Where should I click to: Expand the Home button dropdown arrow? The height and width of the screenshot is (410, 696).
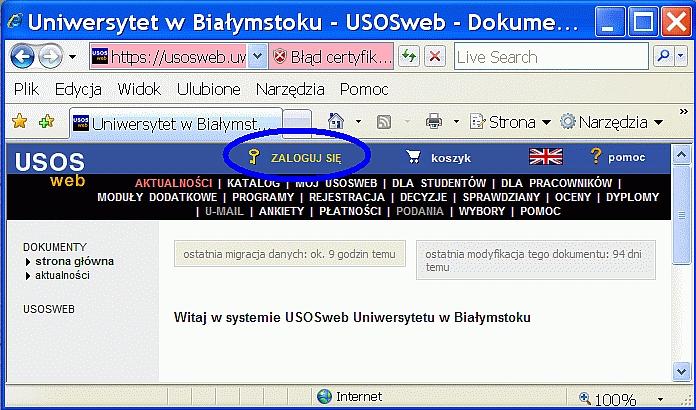[x=358, y=122]
